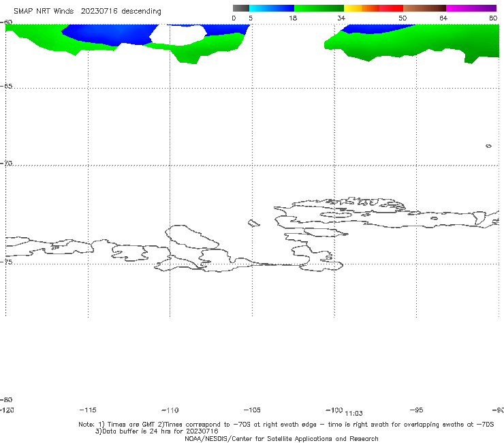
Task: Click the tiny island outline near -91 longitude
Action: 488,146
